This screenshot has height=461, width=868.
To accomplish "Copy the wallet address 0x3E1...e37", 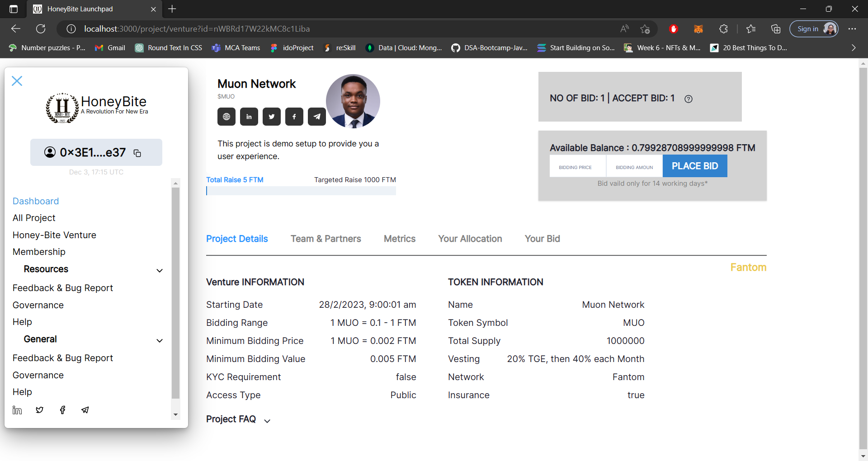I will tap(137, 153).
